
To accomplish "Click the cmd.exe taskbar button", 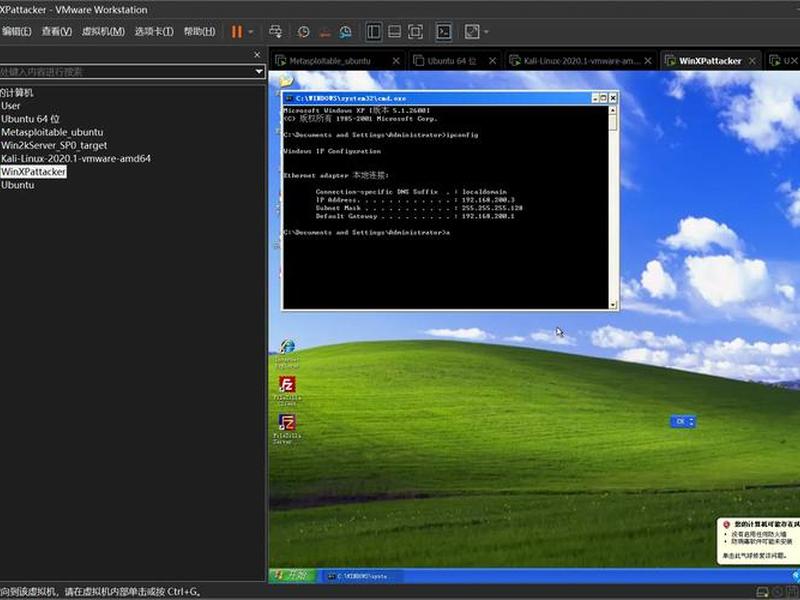I will click(363, 576).
